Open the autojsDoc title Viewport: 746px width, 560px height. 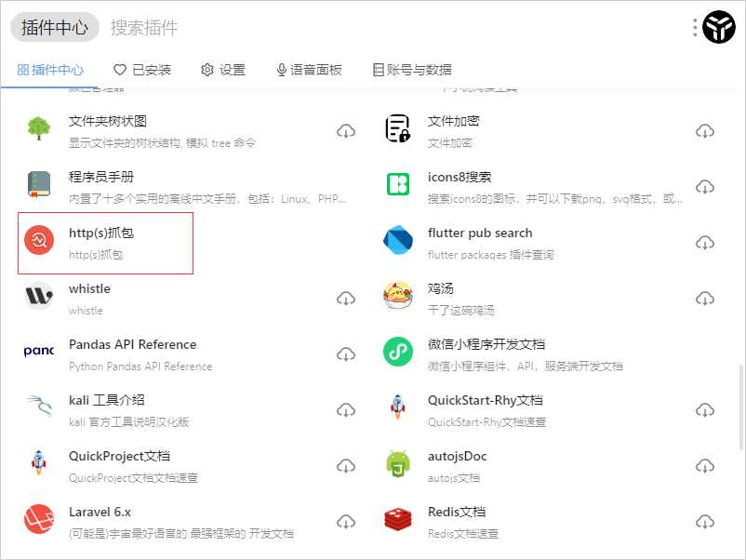[x=458, y=456]
